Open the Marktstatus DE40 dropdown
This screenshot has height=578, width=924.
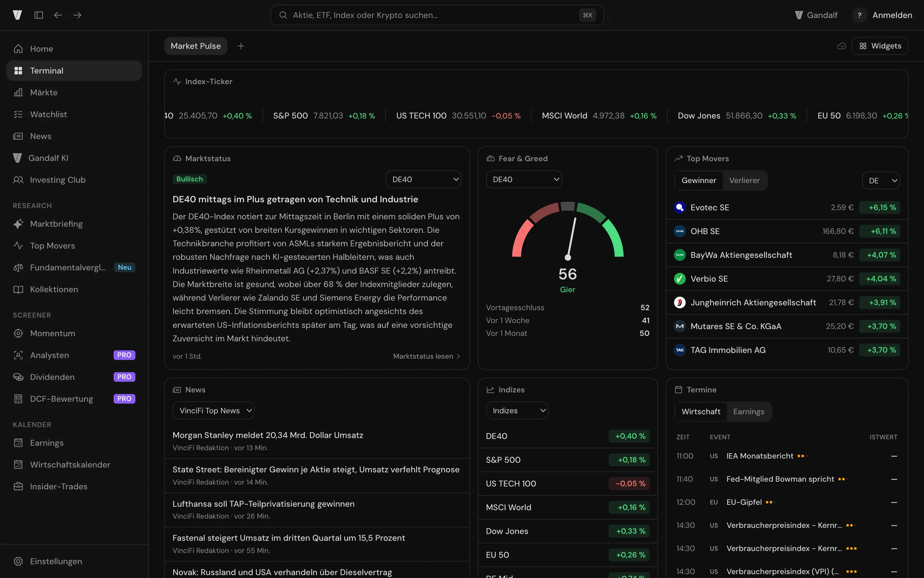tap(423, 179)
